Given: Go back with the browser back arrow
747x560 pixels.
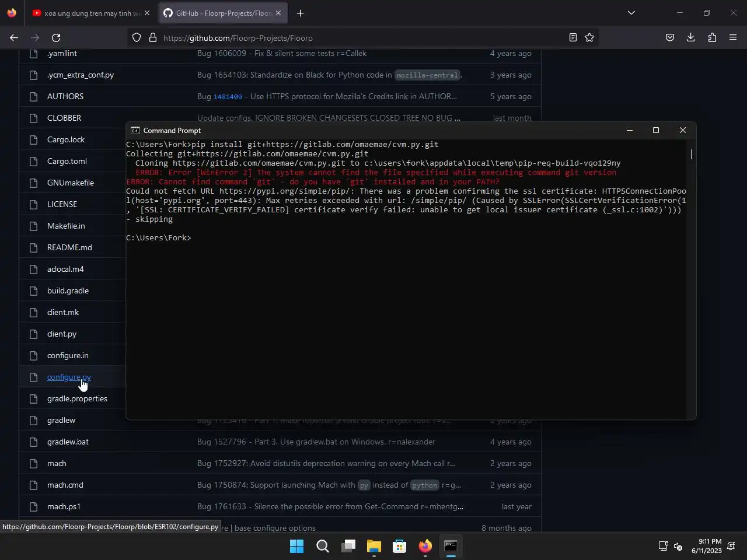Looking at the screenshot, I should tap(14, 38).
